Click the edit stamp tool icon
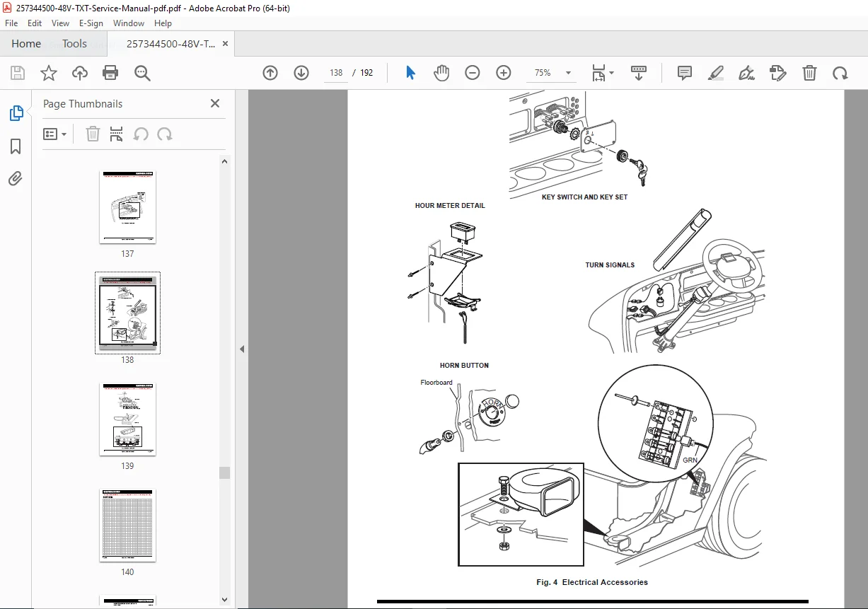 click(777, 73)
